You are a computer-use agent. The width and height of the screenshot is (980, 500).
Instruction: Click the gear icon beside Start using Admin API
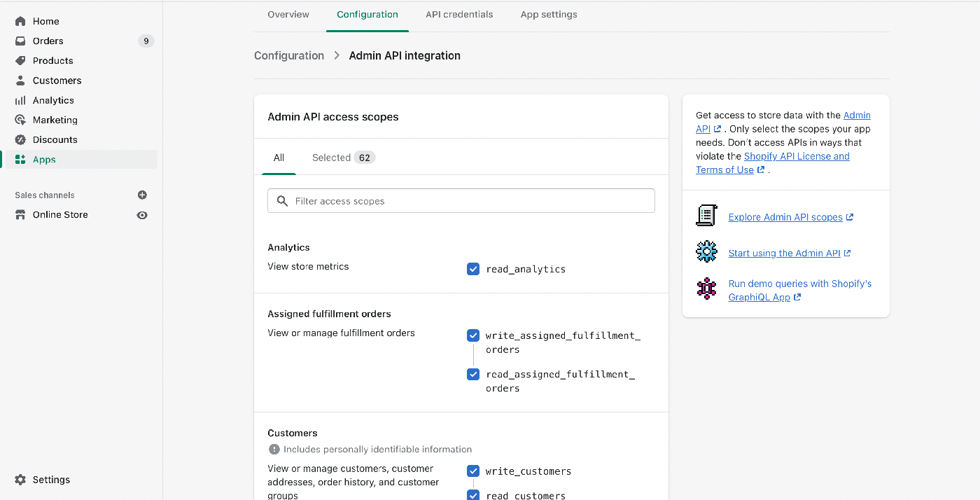[707, 251]
